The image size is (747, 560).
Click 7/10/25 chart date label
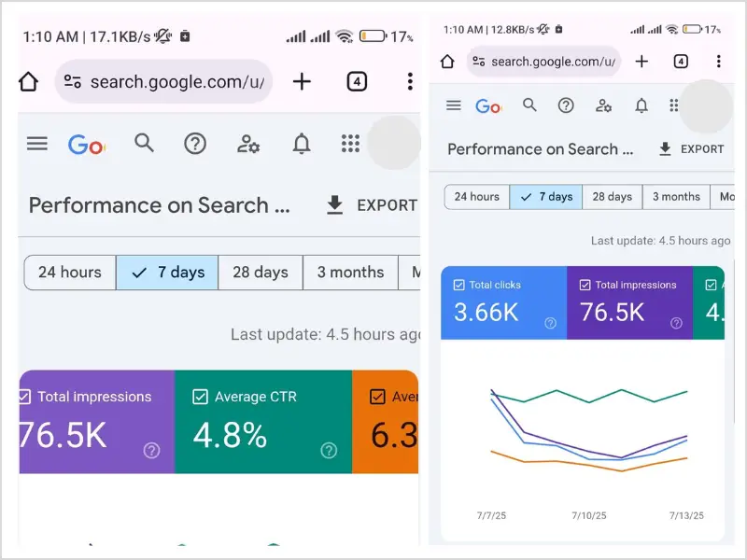(x=589, y=515)
